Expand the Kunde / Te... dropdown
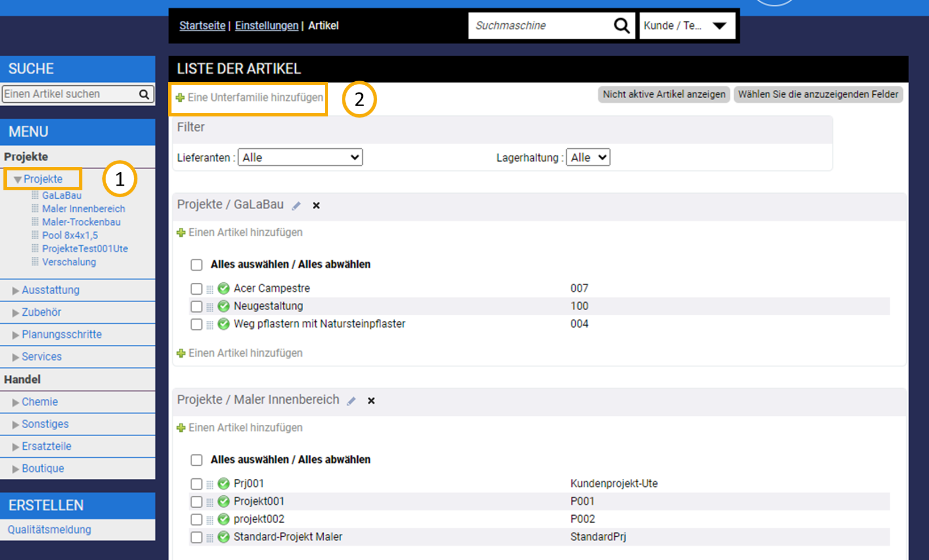Screen dimensions: 929x560 tap(687, 26)
